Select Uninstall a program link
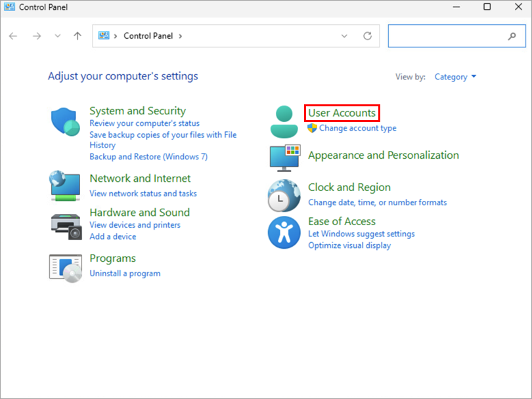The width and height of the screenshot is (532, 399). click(125, 273)
